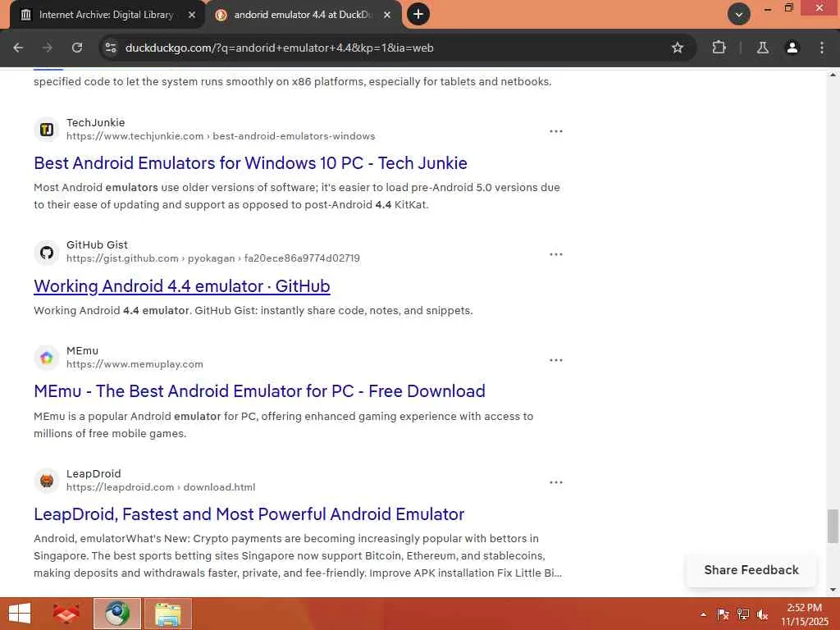Click the LeapDroid favicon icon
This screenshot has width=840, height=630.
pos(47,481)
